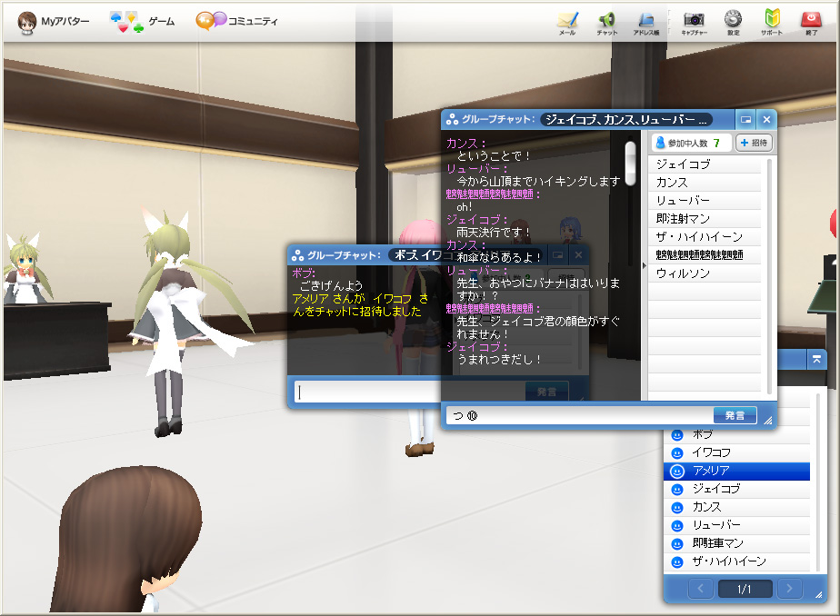This screenshot has height=616, width=840.
Task: Go to previous page of friend list
Action: pos(700,589)
